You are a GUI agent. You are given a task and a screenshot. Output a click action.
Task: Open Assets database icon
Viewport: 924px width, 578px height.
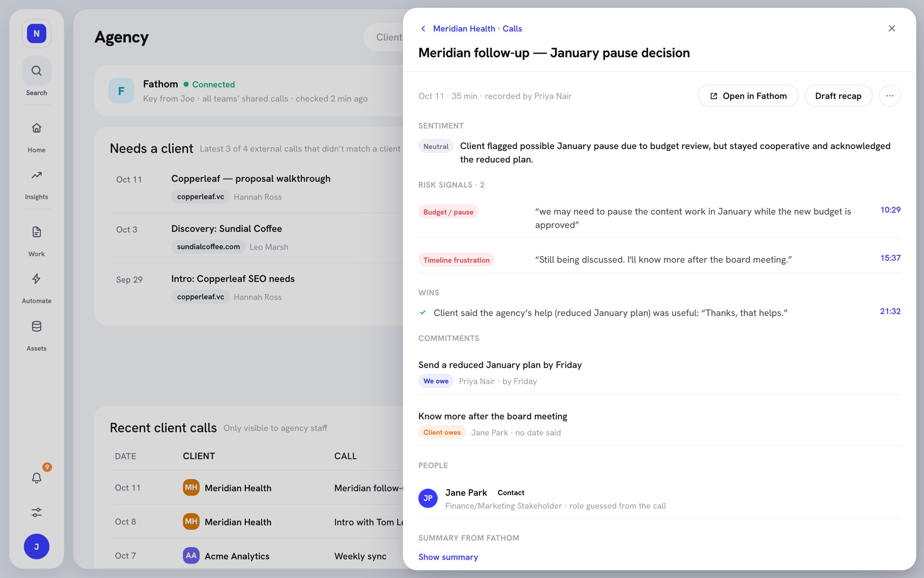[x=36, y=326]
